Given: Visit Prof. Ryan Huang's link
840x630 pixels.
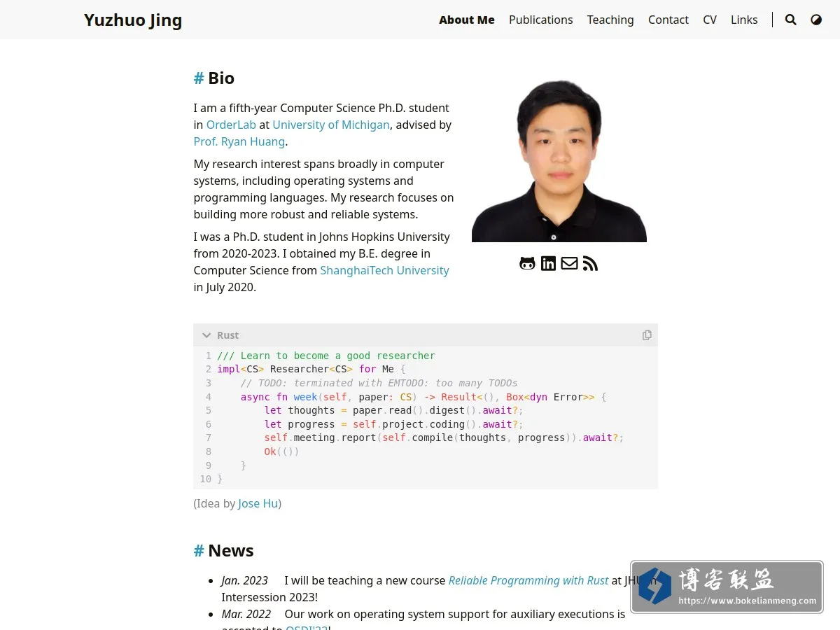Looking at the screenshot, I should click(x=239, y=141).
